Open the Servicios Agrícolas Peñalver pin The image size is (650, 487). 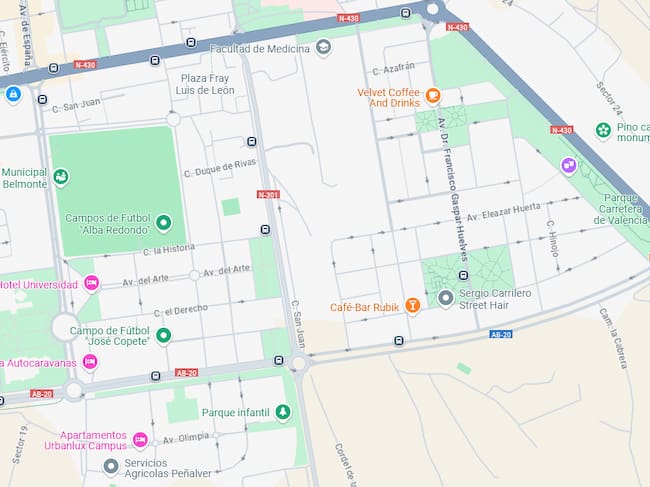(x=111, y=466)
